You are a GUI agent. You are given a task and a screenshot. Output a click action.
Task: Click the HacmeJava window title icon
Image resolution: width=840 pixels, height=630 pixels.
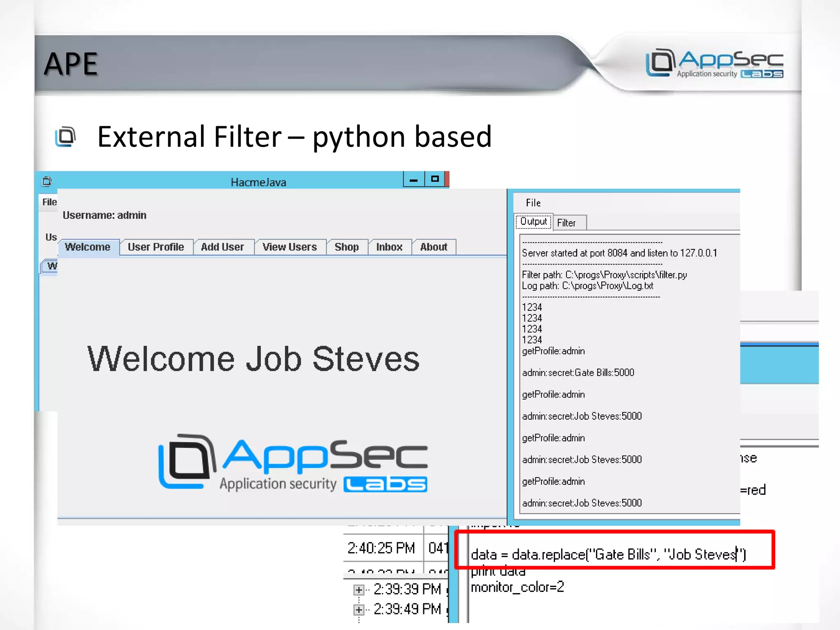(x=47, y=181)
